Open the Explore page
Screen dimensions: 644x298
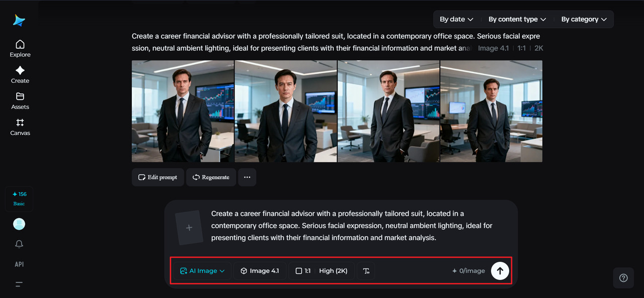(20, 49)
